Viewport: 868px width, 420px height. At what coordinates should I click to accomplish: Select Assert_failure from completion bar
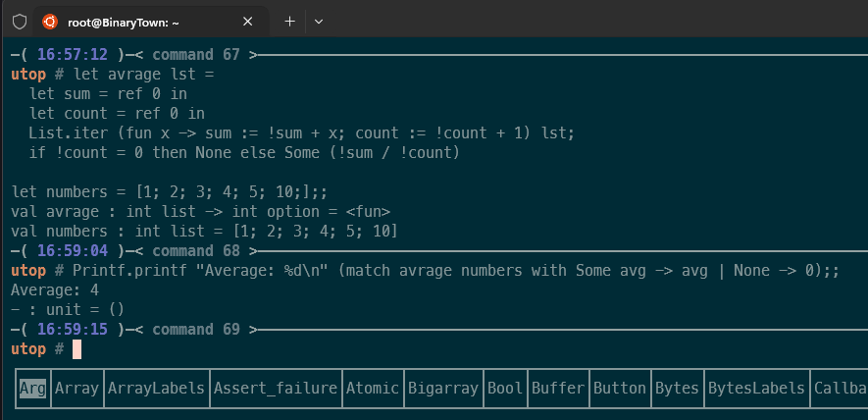pos(275,389)
